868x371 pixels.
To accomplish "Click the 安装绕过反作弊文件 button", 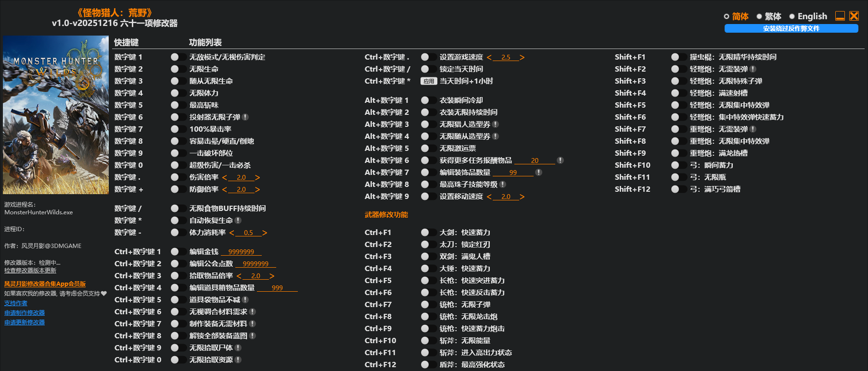I will pyautogui.click(x=791, y=28).
